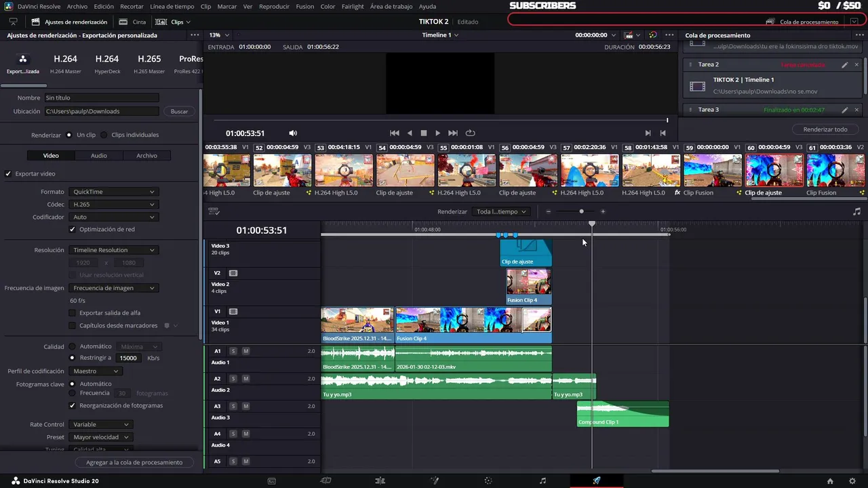Play in reverse in the viewer
The image size is (868, 488).
(x=410, y=134)
